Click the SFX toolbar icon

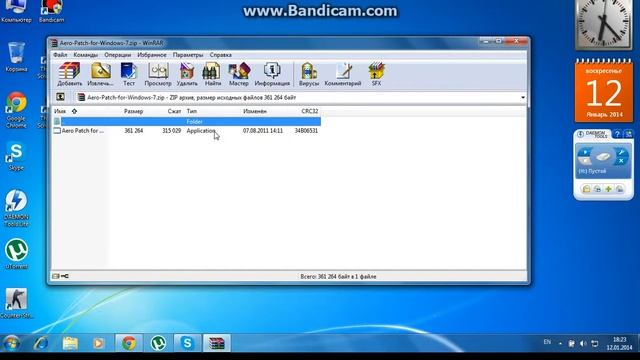376,74
